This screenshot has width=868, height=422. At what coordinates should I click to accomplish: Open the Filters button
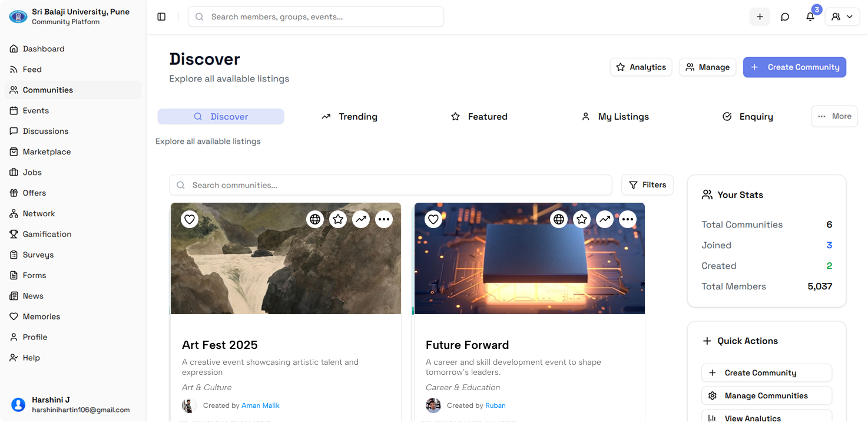tap(647, 185)
